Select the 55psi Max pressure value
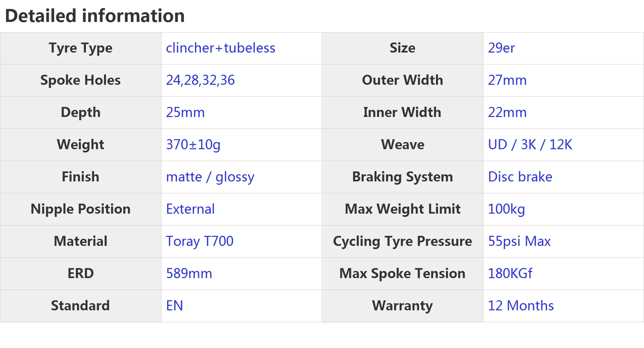Viewport: 644px width, 348px height. 519,241
